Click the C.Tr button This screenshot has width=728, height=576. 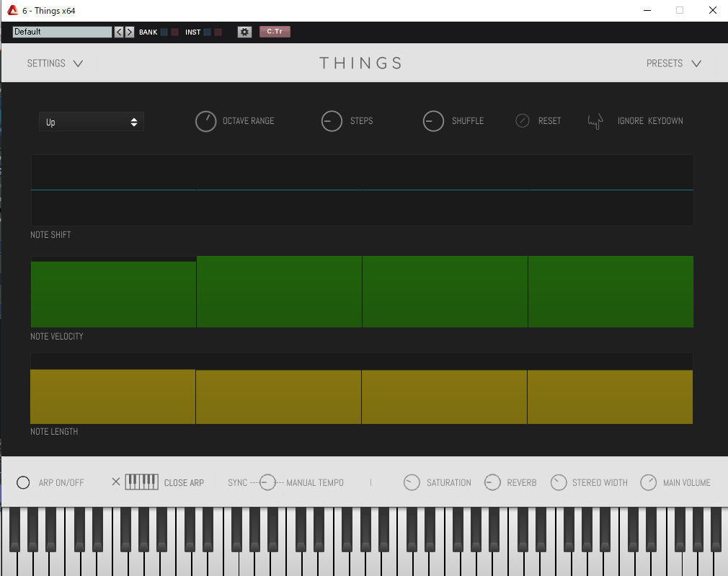click(275, 32)
